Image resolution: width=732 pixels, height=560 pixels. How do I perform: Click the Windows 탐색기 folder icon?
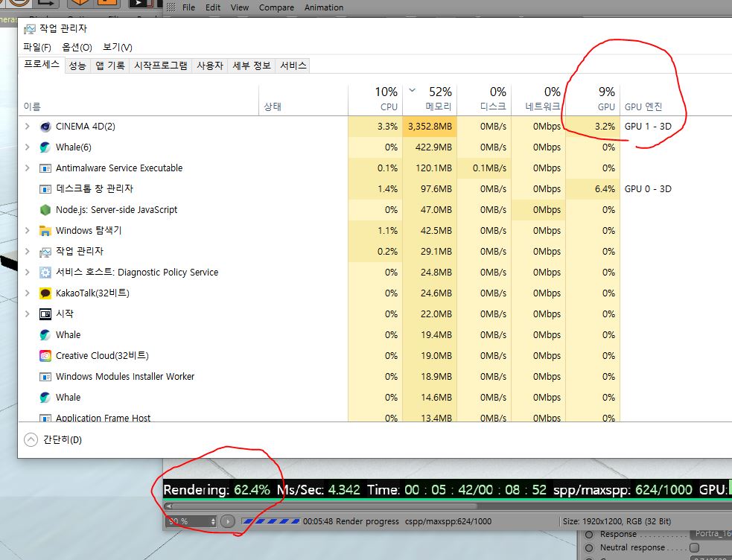pyautogui.click(x=45, y=231)
